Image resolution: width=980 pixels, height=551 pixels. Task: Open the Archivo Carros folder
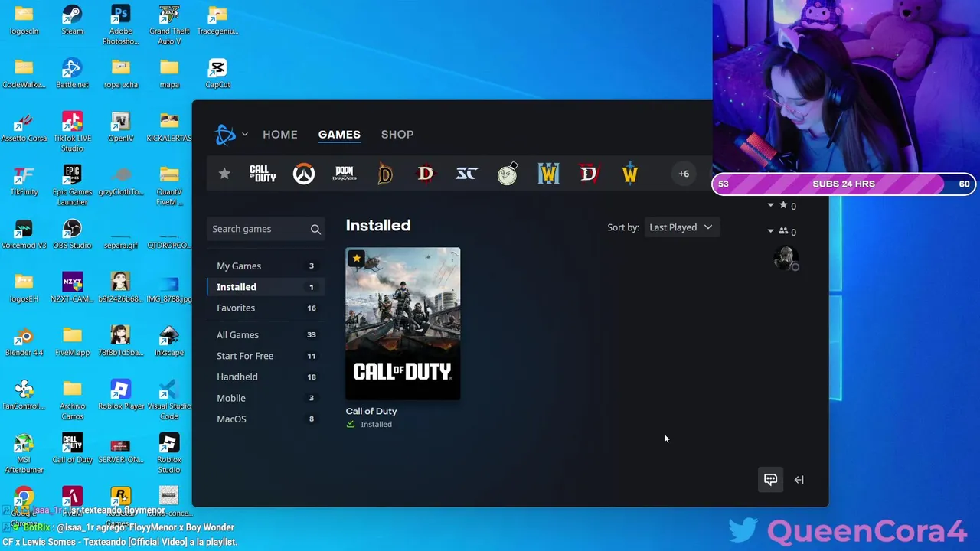[72, 399]
